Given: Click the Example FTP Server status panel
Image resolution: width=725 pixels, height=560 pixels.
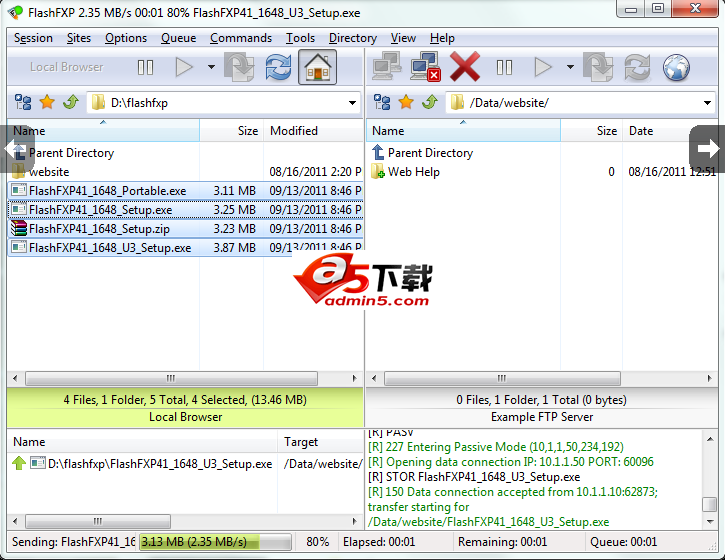Looking at the screenshot, I should point(541,408).
